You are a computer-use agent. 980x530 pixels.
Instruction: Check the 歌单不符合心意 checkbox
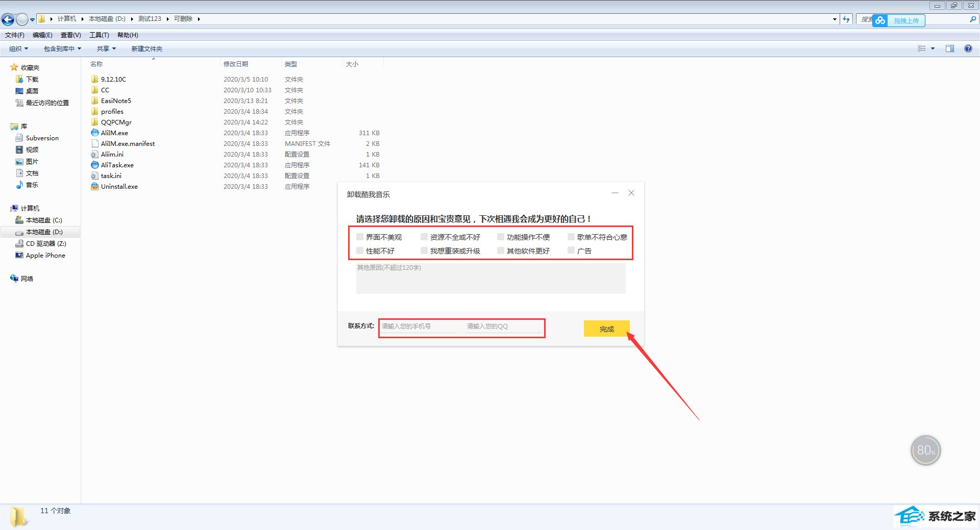click(571, 237)
